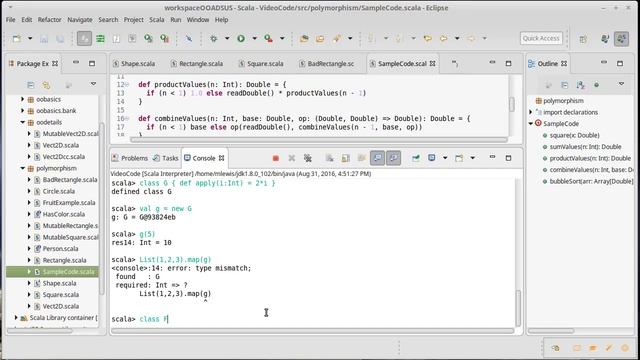Screen dimensions: 640x360
Task: Open the Outline view menu dropdown
Action: click(x=621, y=84)
